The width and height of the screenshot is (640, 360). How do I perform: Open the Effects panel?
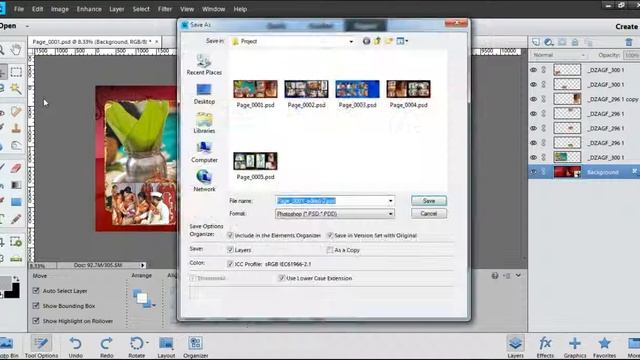pyautogui.click(x=545, y=347)
